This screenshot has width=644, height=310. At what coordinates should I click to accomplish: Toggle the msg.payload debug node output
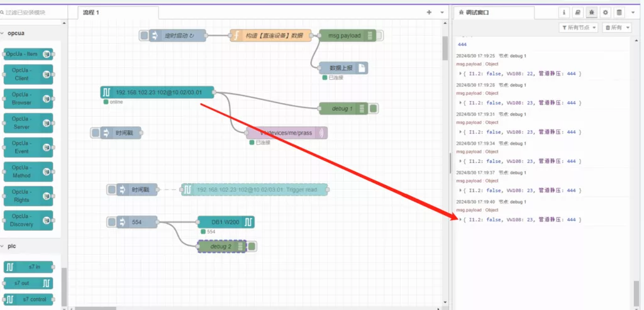coord(379,36)
